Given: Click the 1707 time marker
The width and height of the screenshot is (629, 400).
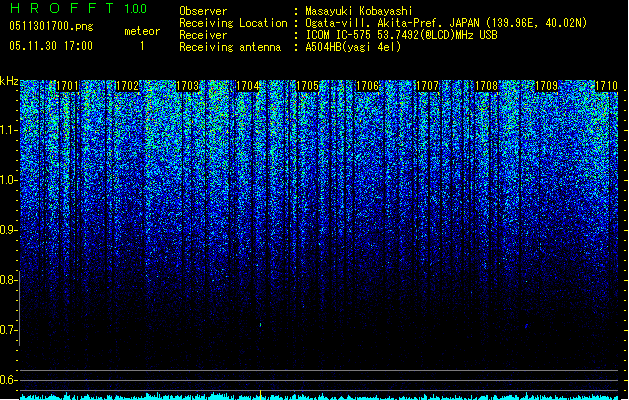Looking at the screenshot, I should (427, 86).
